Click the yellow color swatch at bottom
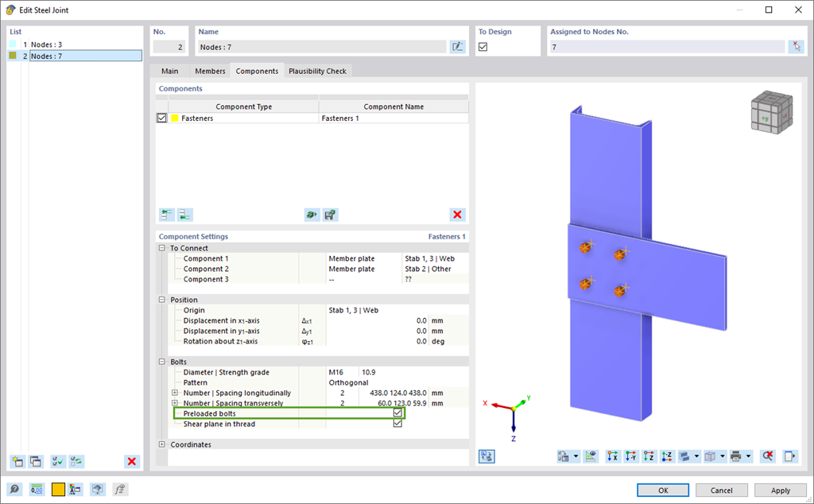Viewport: 814px width, 504px height. pyautogui.click(x=58, y=489)
